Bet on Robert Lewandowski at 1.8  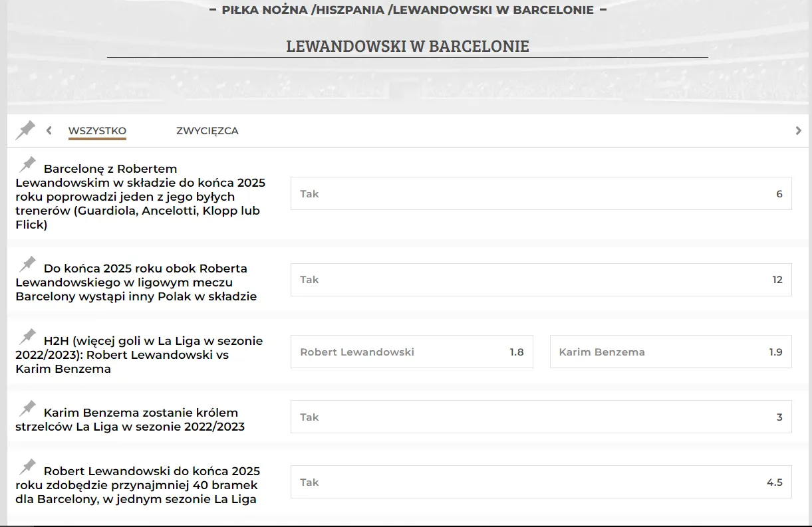(x=412, y=352)
